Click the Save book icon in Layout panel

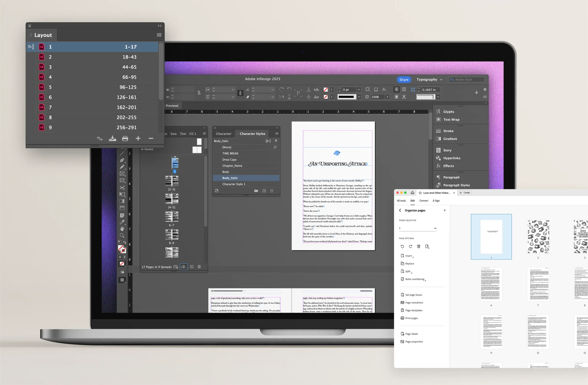(112, 138)
